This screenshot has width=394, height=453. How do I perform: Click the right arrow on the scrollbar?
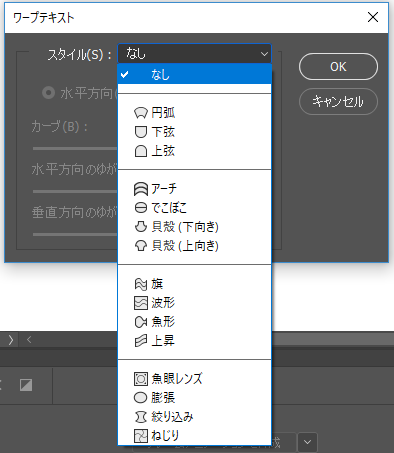[x=11, y=340]
